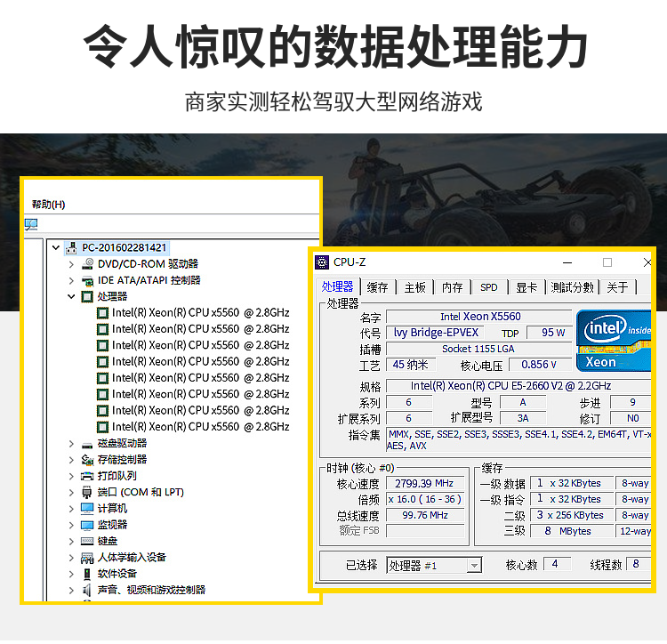Switch to the 缓存 tab in CPU-Z
The width and height of the screenshot is (667, 644).
(378, 287)
